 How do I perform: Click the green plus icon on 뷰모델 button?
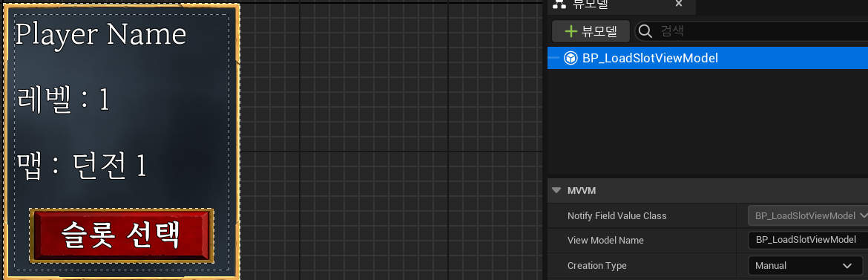coord(571,31)
